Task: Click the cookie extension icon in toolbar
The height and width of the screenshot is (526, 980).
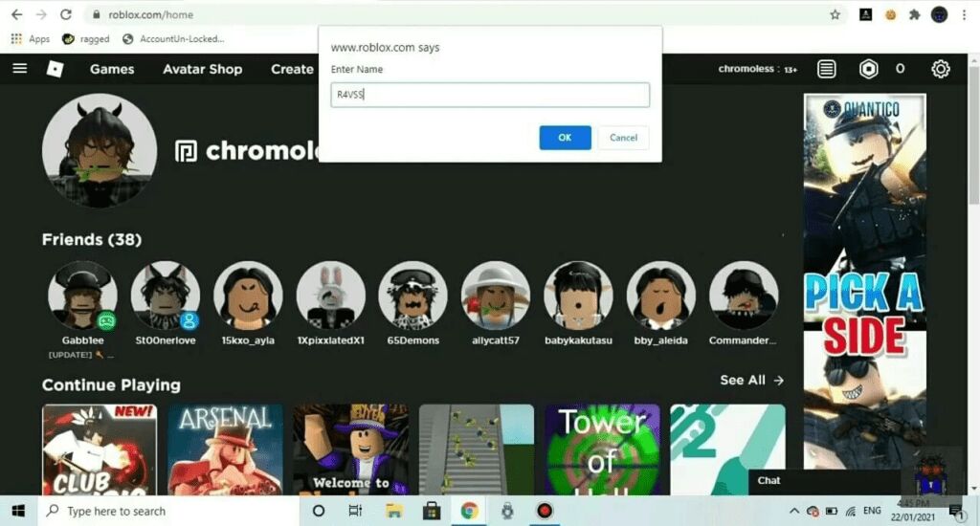Action: tap(890, 14)
